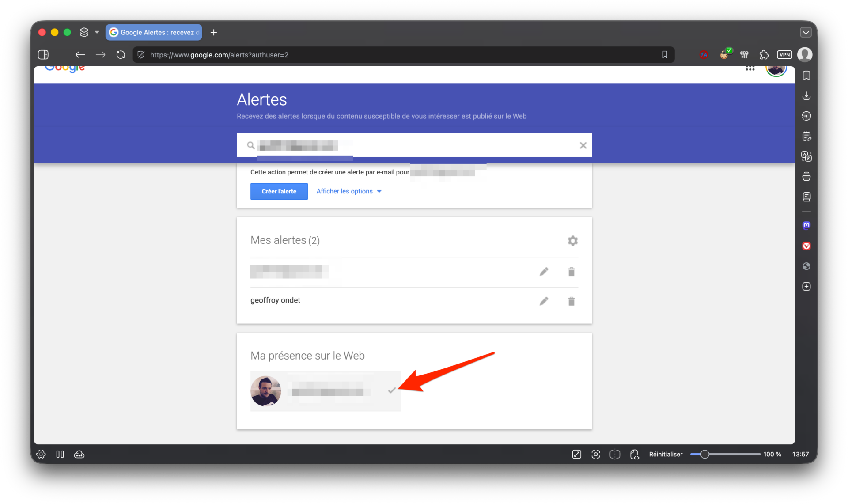
Task: Toggle the status bar pause icon
Action: [60, 454]
